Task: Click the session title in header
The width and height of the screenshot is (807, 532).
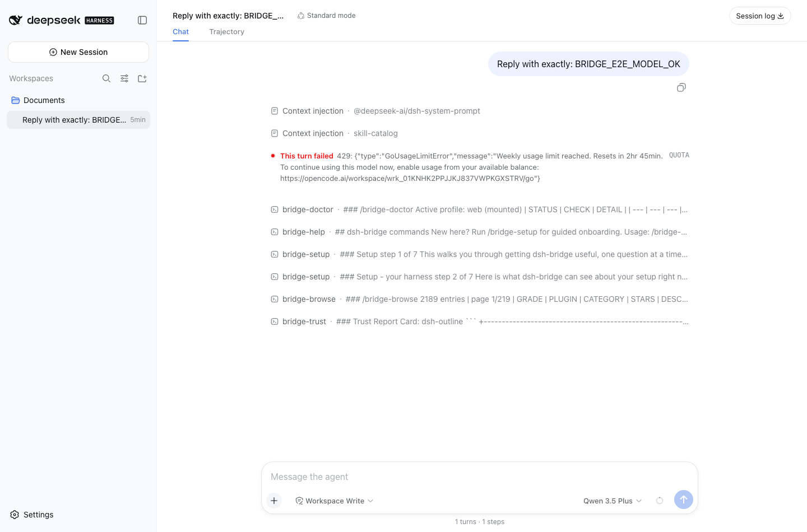Action: click(x=228, y=16)
